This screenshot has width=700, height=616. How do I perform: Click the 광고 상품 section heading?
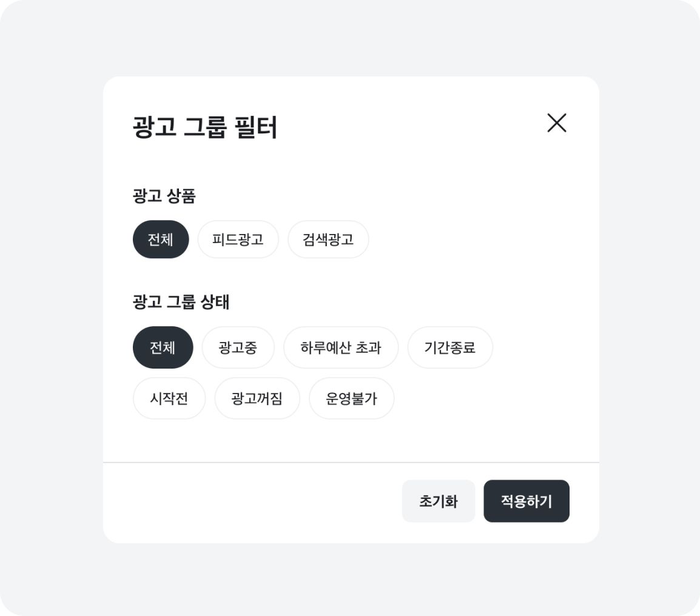164,196
